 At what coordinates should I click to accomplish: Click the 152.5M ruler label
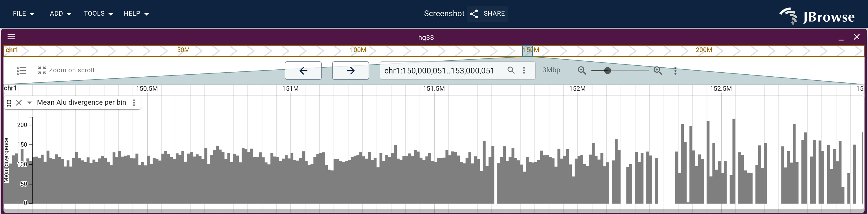pyautogui.click(x=721, y=88)
